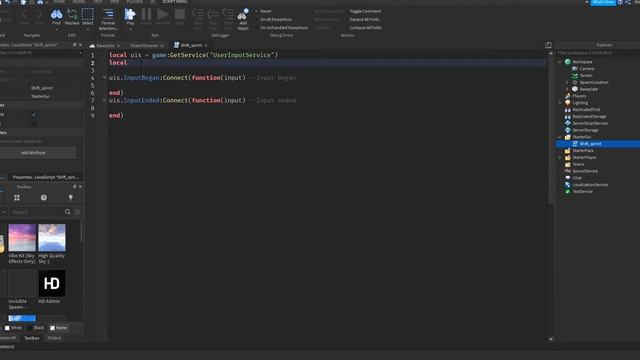Select Terrain in the Explorer
Viewport: 640px width, 360px height.
(x=586, y=76)
